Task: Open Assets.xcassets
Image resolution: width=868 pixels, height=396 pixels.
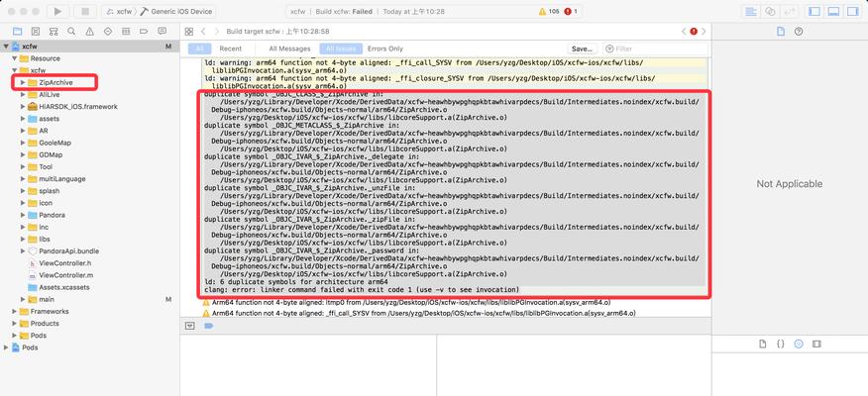Action: [63, 288]
